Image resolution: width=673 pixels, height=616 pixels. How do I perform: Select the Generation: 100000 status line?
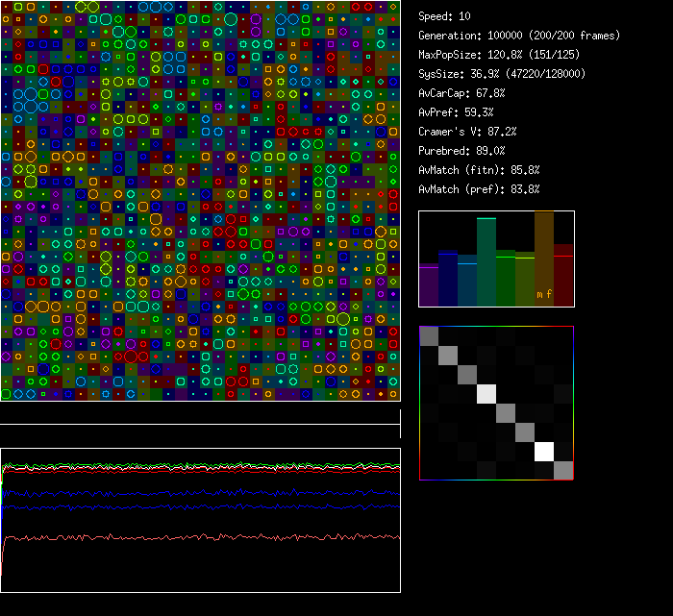pyautogui.click(x=519, y=36)
